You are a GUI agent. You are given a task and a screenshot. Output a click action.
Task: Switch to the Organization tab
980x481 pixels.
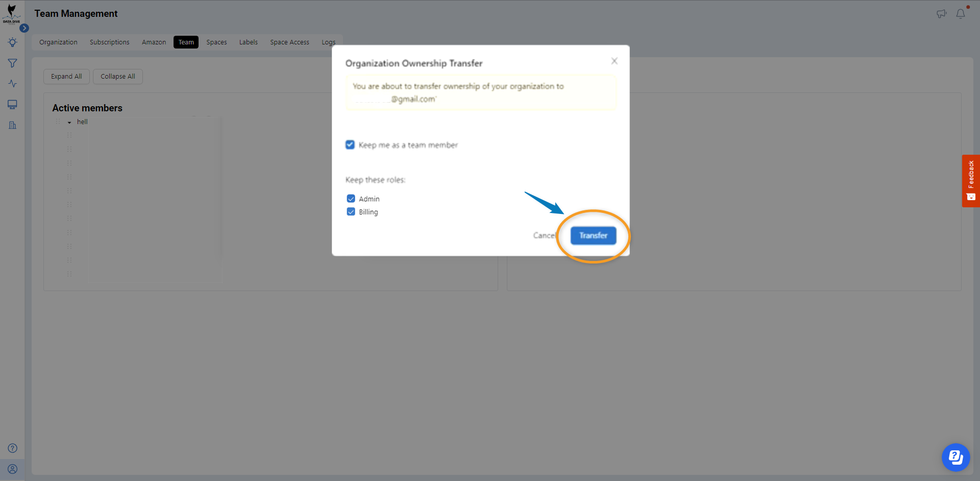[x=58, y=42]
